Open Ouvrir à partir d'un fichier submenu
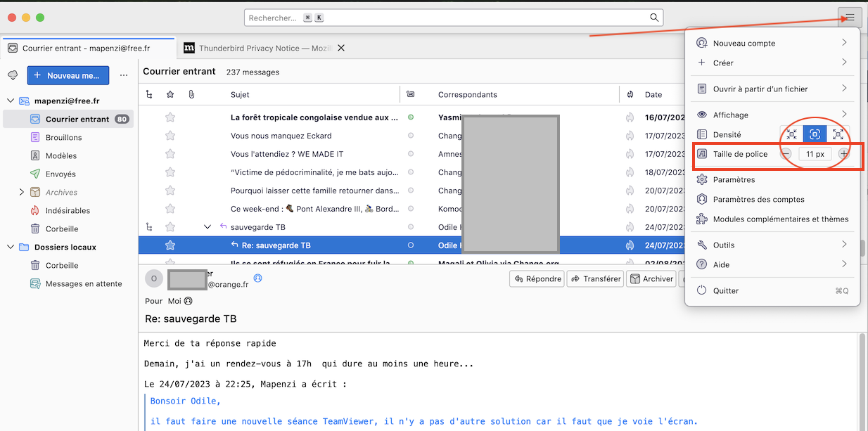Screen dimensions: 868x431 click(x=772, y=89)
